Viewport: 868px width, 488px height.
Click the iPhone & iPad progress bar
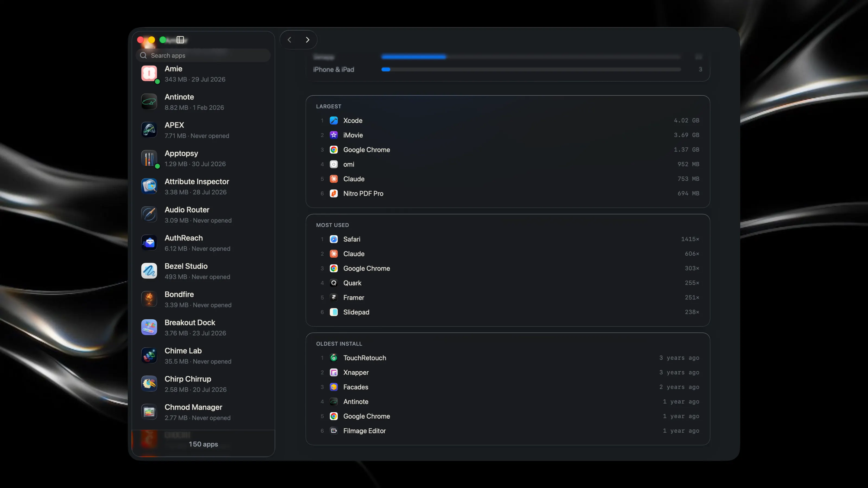(531, 69)
